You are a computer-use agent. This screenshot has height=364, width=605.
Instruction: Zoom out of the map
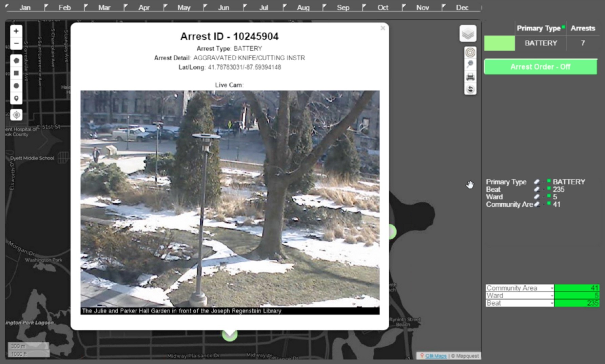(x=16, y=43)
